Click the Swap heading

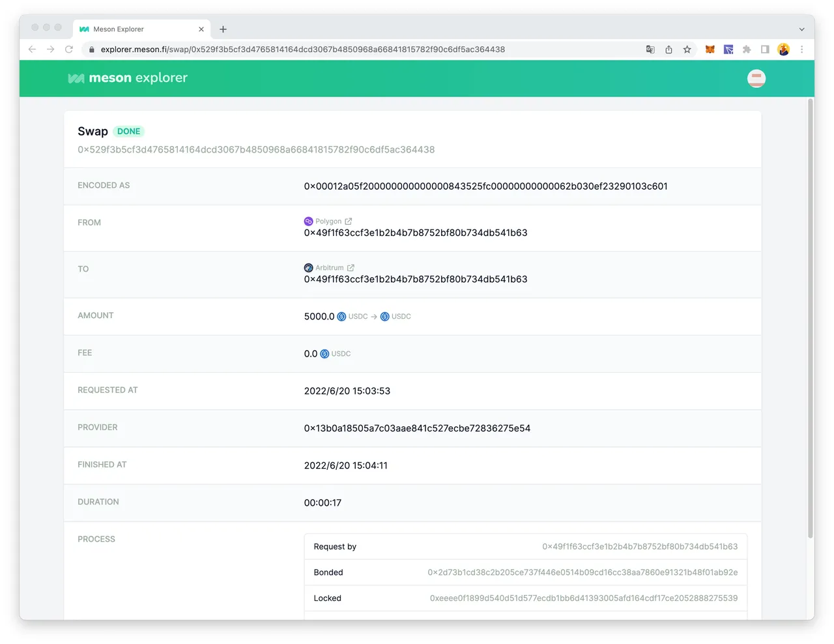[x=93, y=132]
